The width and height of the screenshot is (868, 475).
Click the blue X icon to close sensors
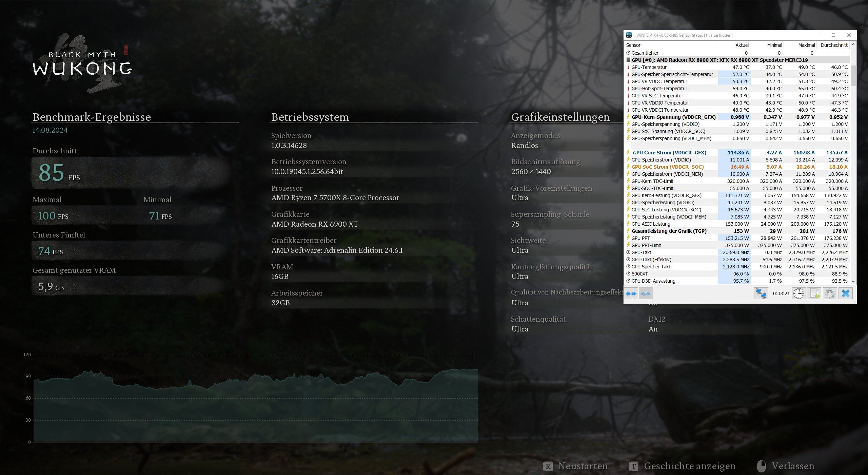(x=846, y=293)
